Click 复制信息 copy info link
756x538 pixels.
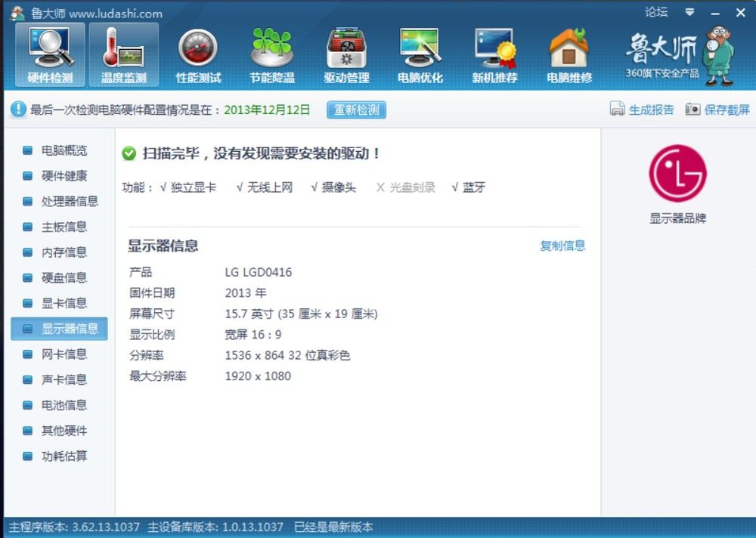coord(562,246)
